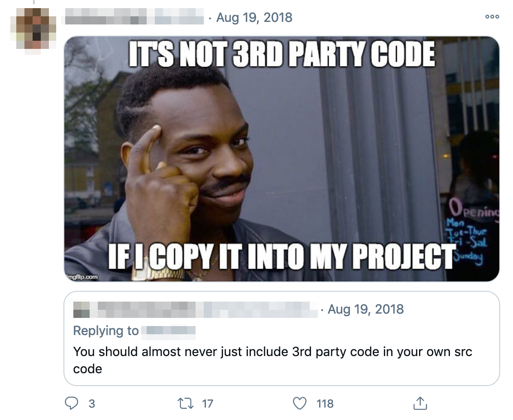Like the tweet with the heart icon
This screenshot has width=513, height=420.
[x=299, y=403]
